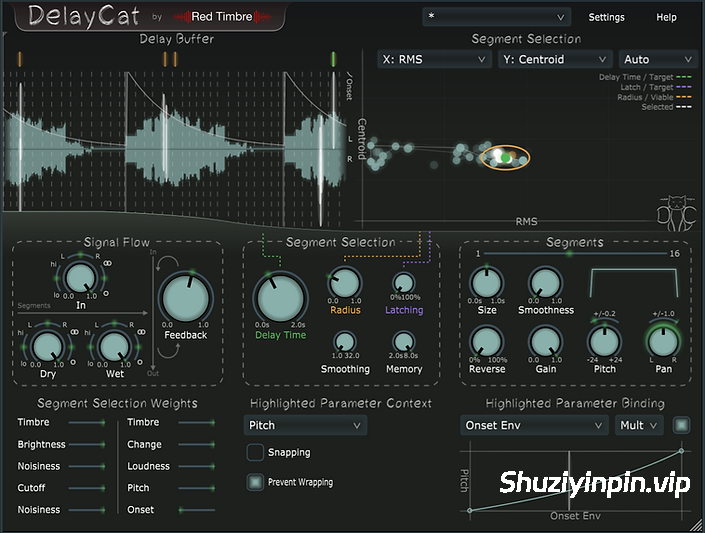Open the Auto mode dropdown

(x=658, y=59)
